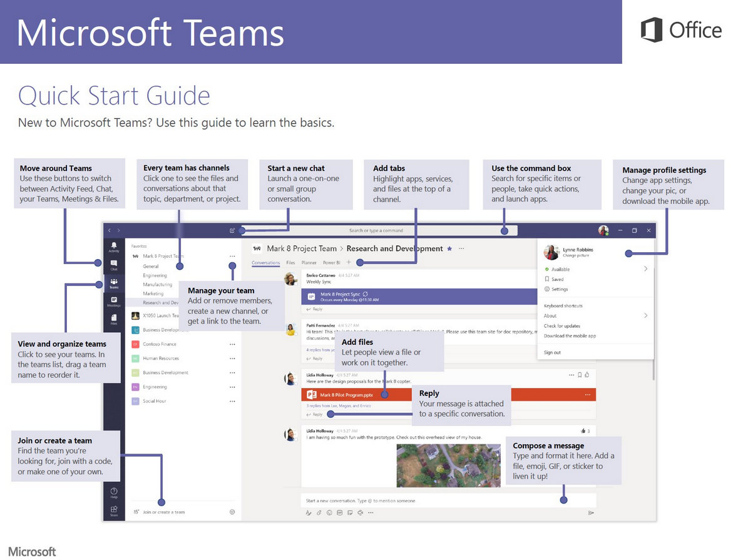The height and width of the screenshot is (560, 738).
Task: Reply to Enrico Cattaneo's Weekly Sync post
Action: coord(314,309)
